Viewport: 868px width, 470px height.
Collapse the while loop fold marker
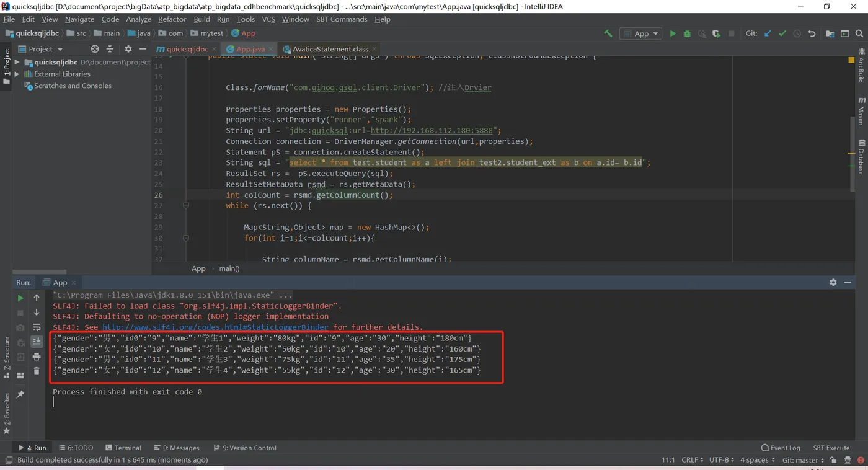point(185,206)
